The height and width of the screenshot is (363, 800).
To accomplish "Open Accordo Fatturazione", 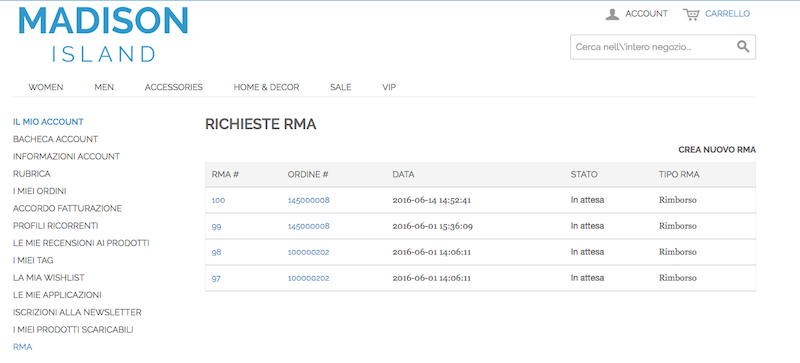I will coord(67,209).
